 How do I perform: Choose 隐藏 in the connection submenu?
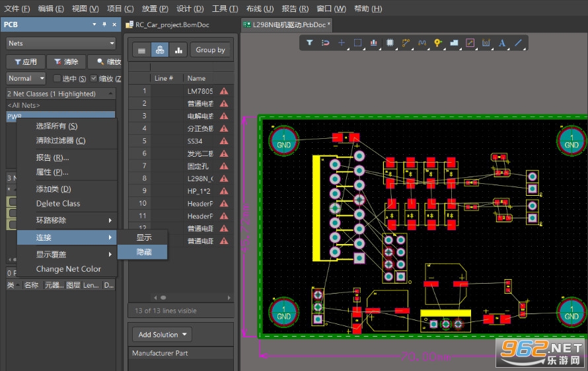(x=143, y=252)
